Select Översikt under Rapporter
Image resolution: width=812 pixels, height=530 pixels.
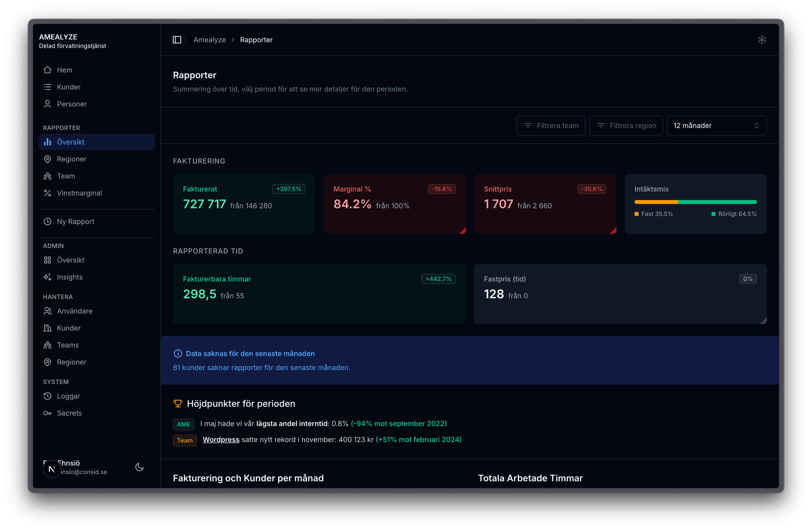pyautogui.click(x=71, y=142)
